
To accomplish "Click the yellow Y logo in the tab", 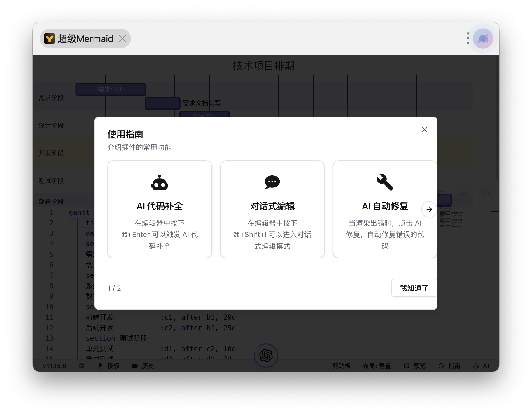I will (x=50, y=38).
